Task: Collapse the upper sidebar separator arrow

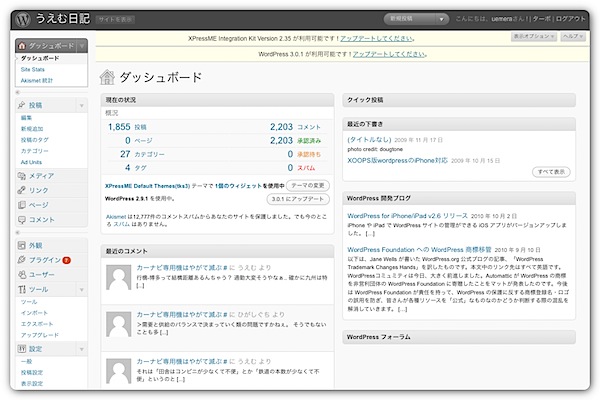Action: point(18,92)
